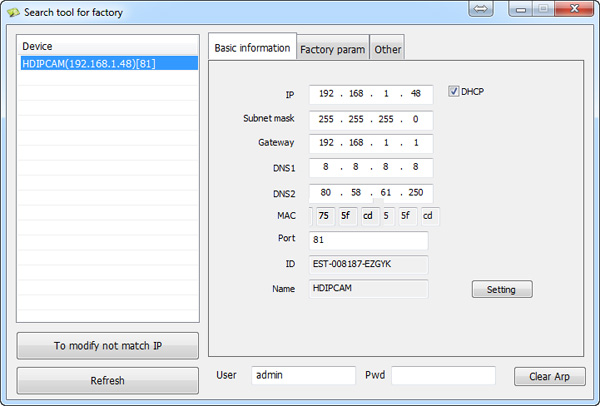Click the Pwd password field
600x406 pixels.
tap(442, 375)
